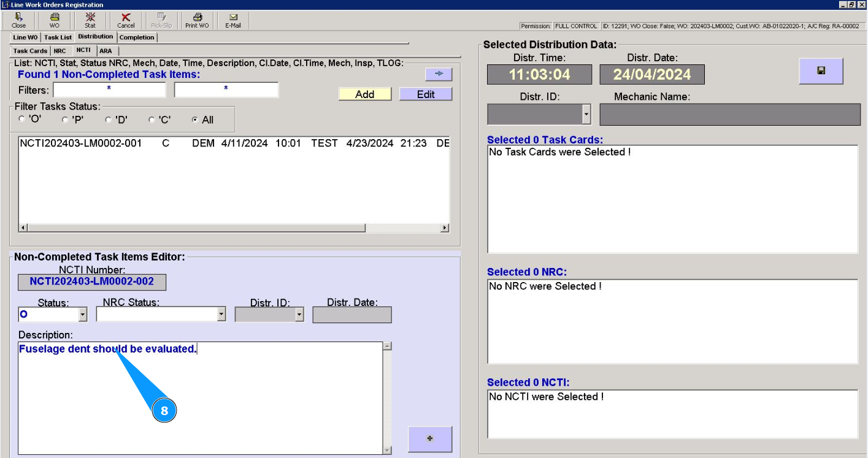
Task: Click the Edit button
Action: click(x=426, y=94)
